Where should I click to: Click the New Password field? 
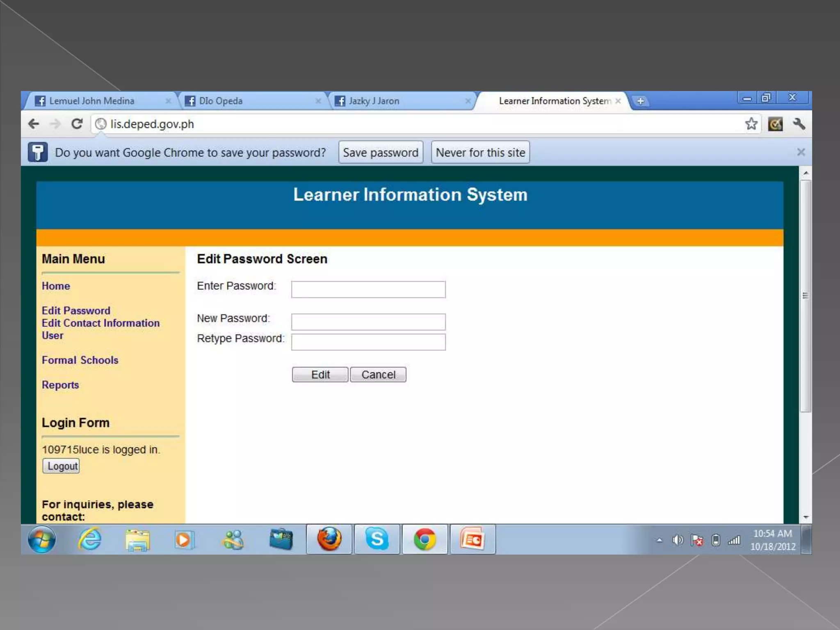coord(368,322)
